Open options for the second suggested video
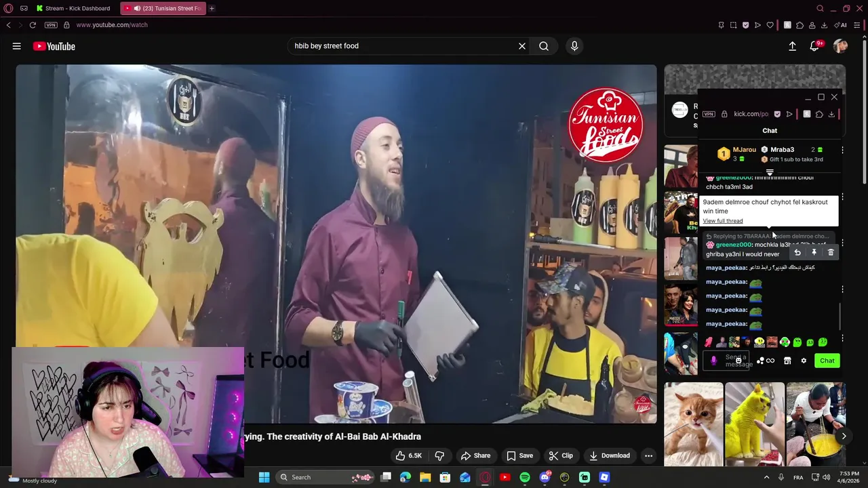The height and width of the screenshot is (488, 868). coord(842,197)
